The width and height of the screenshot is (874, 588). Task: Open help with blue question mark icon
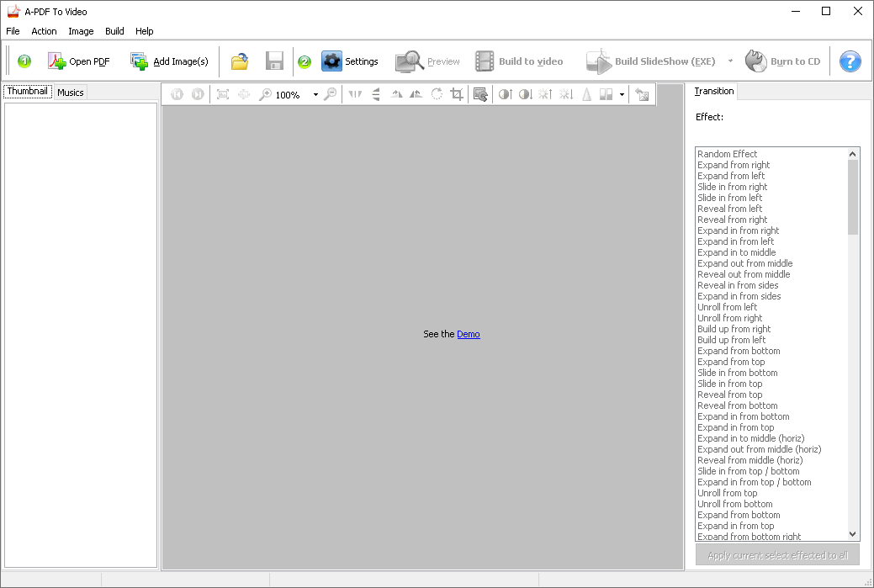850,61
